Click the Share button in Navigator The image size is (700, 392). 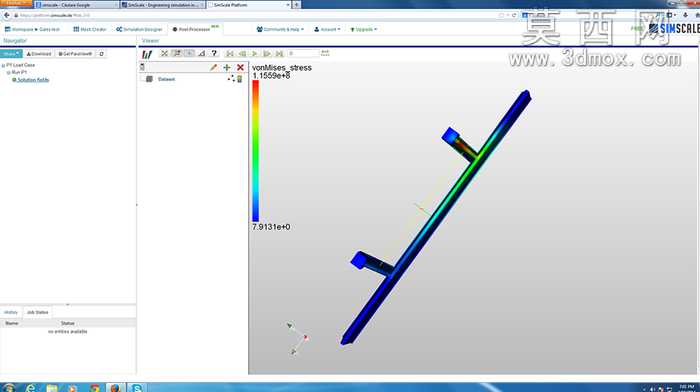11,54
